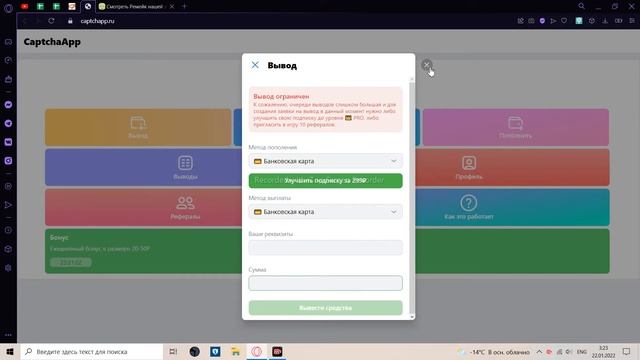The height and width of the screenshot is (360, 640).
Task: Switch to the orange pinned tab
Action: pyautogui.click(x=72, y=6)
